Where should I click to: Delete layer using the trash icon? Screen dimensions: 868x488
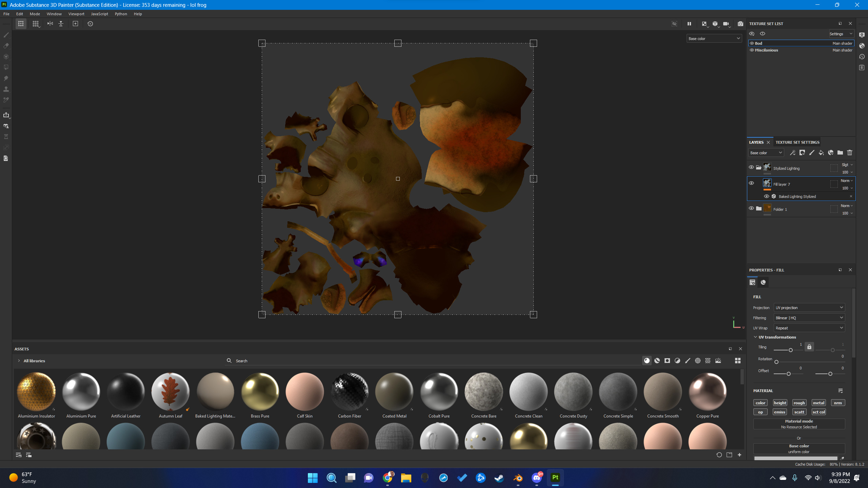tap(849, 153)
